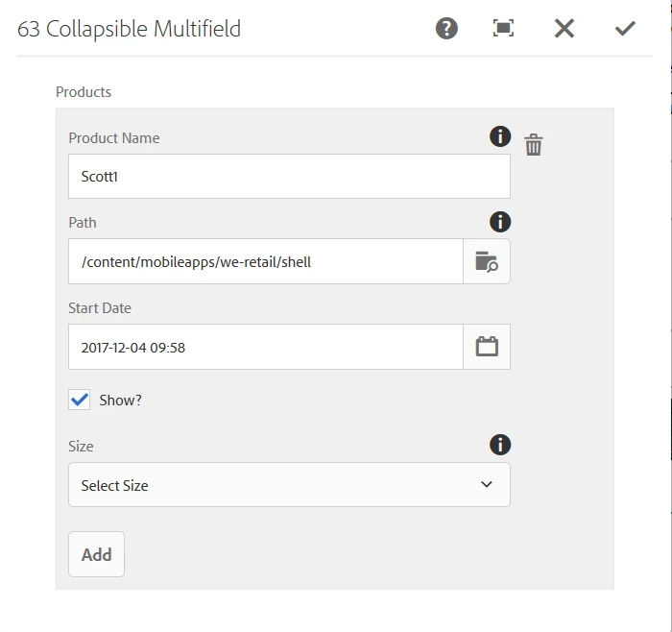This screenshot has width=672, height=632.
Task: Delete the product item with trash icon
Action: 534,145
